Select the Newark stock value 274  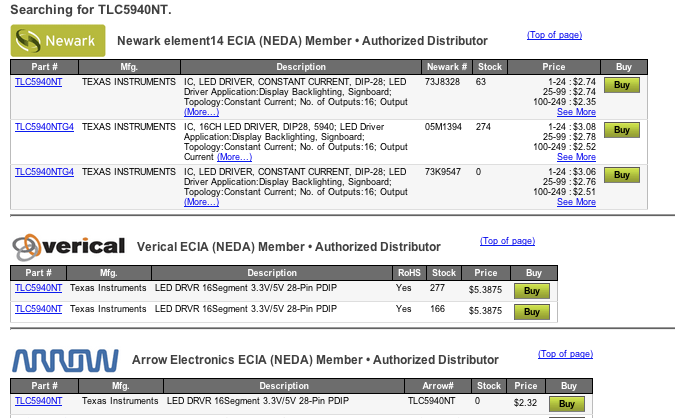point(483,127)
